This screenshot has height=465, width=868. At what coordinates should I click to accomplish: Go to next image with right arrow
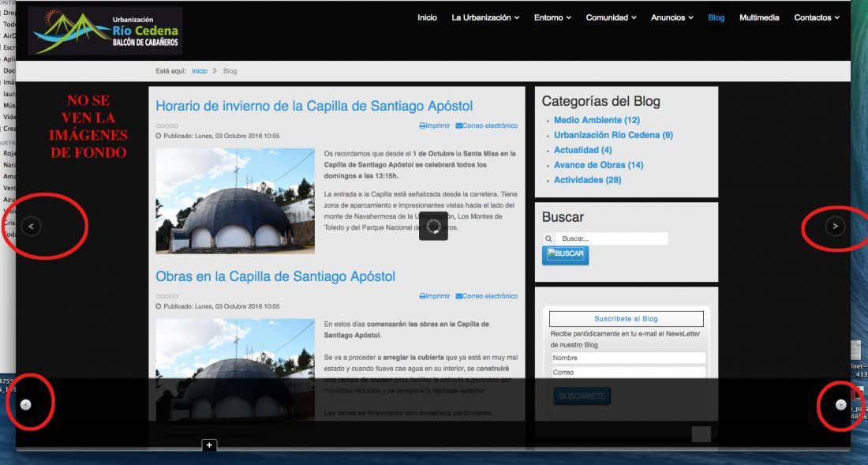coord(835,226)
